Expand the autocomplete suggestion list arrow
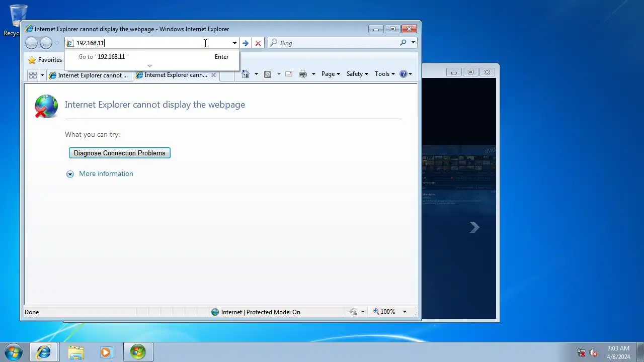 (x=149, y=66)
